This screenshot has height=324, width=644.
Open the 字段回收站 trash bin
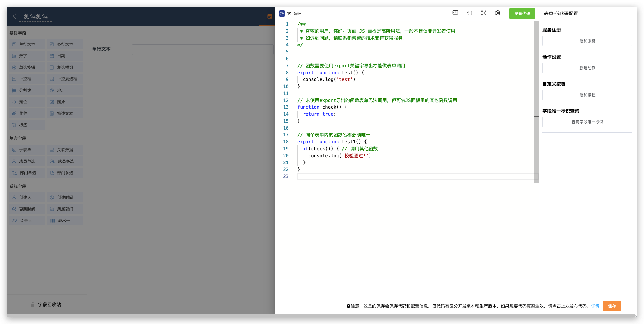click(46, 305)
